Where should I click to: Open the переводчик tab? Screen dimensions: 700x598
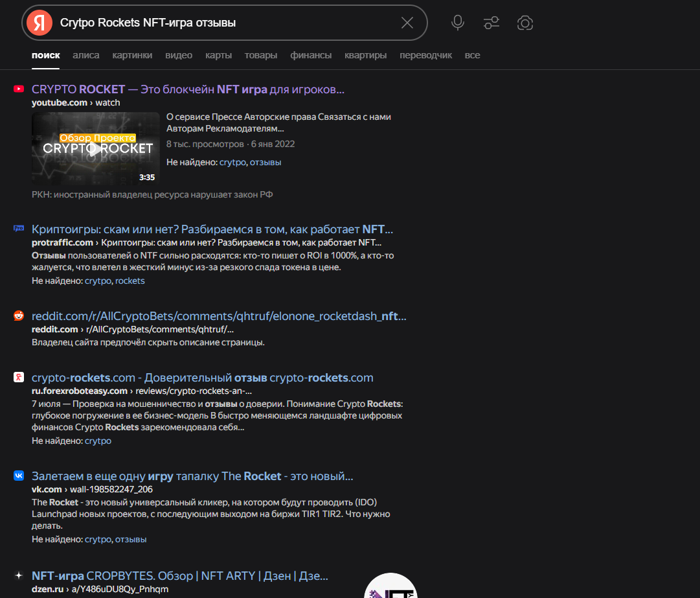(x=425, y=55)
